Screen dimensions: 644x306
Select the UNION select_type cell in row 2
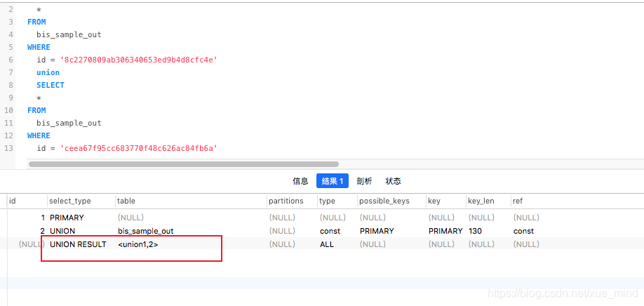pos(62,231)
